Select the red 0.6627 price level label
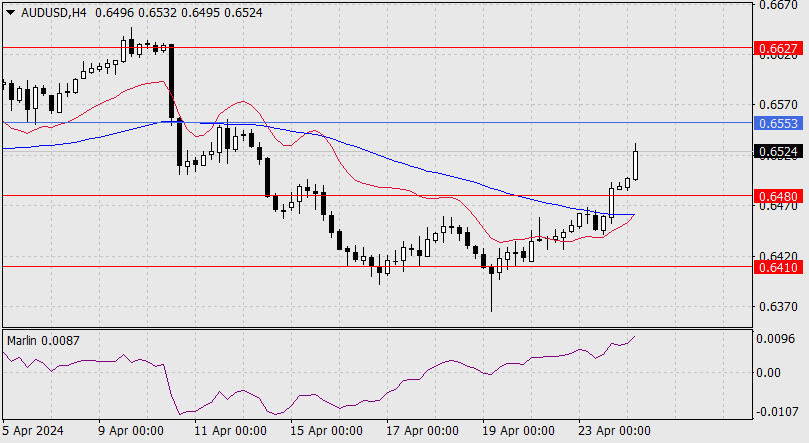 click(778, 48)
